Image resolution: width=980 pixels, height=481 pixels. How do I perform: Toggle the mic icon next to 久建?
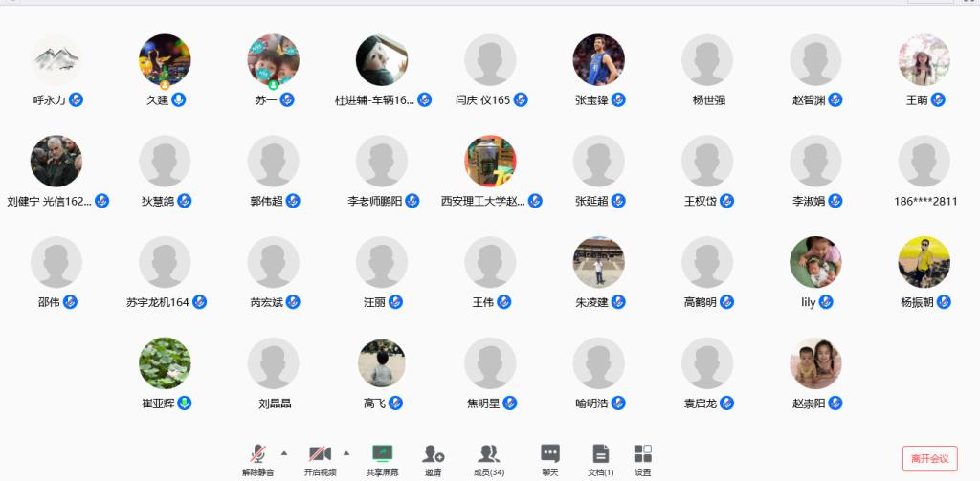click(x=179, y=100)
